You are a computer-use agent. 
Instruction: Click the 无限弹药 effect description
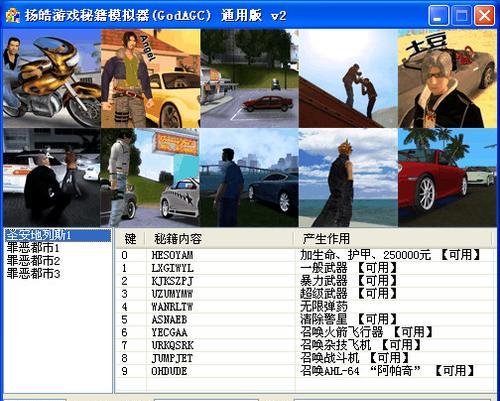(x=324, y=306)
